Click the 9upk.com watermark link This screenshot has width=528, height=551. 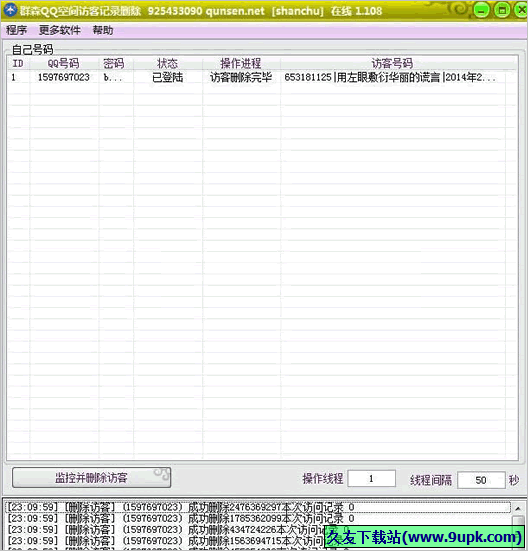(x=424, y=537)
